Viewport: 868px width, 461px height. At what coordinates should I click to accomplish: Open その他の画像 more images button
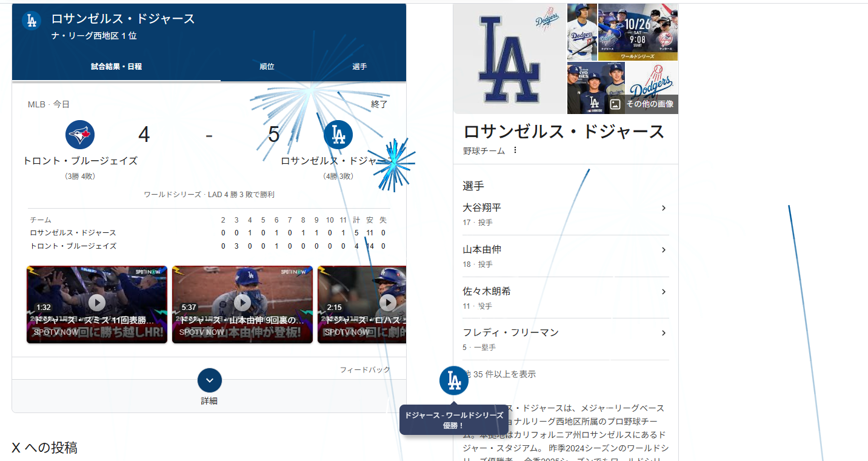[642, 104]
